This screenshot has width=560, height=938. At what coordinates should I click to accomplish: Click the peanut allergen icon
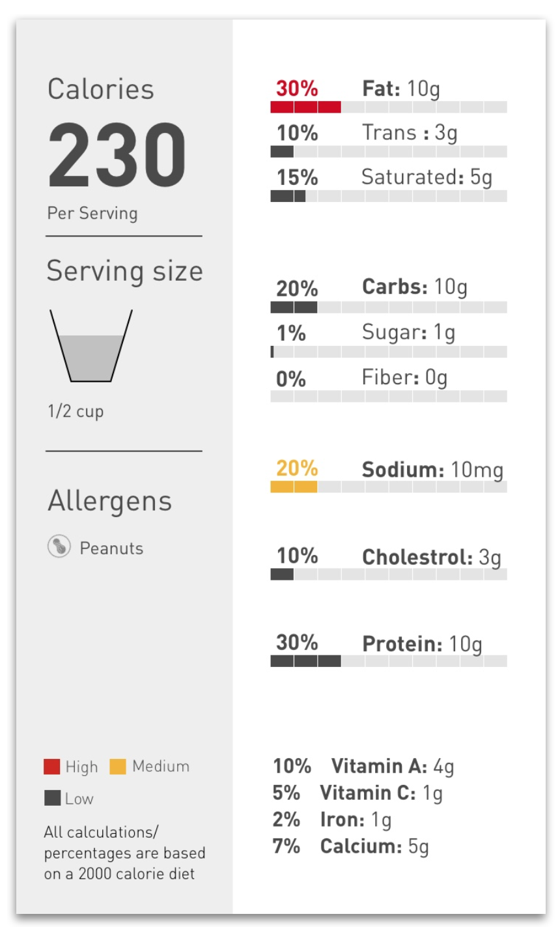(x=59, y=547)
